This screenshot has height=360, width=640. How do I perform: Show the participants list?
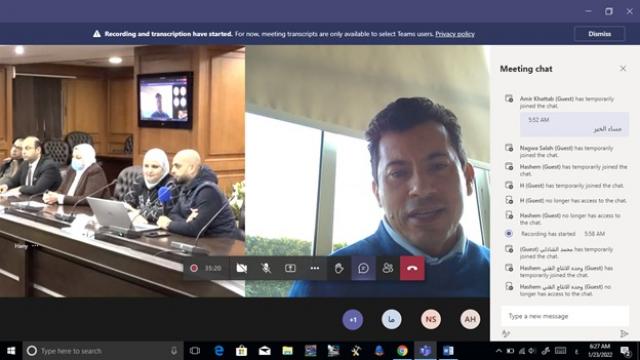[x=388, y=268]
